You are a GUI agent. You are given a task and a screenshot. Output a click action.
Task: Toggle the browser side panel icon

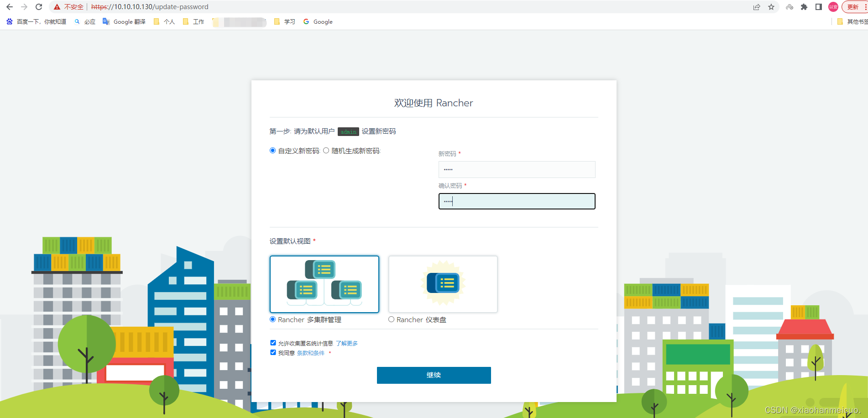coord(819,7)
